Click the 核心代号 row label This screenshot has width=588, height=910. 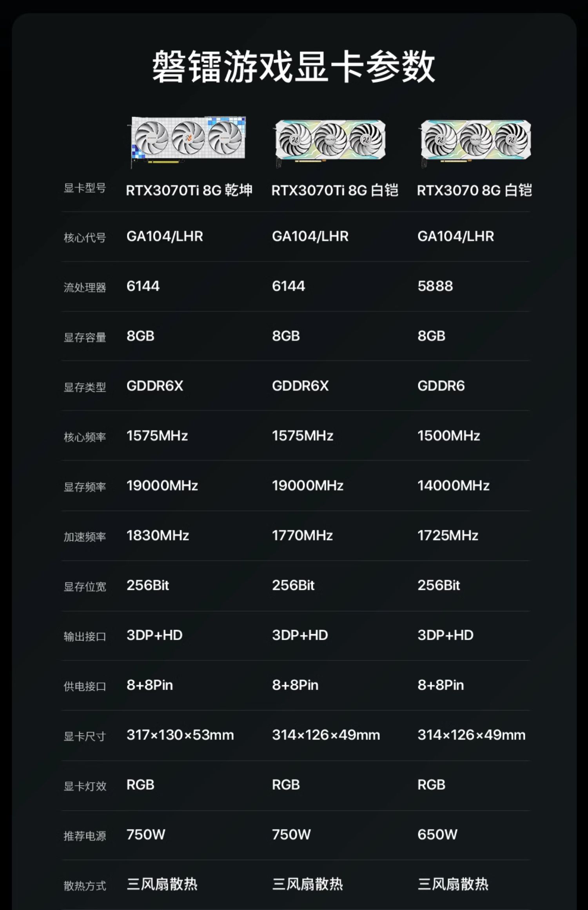click(85, 238)
